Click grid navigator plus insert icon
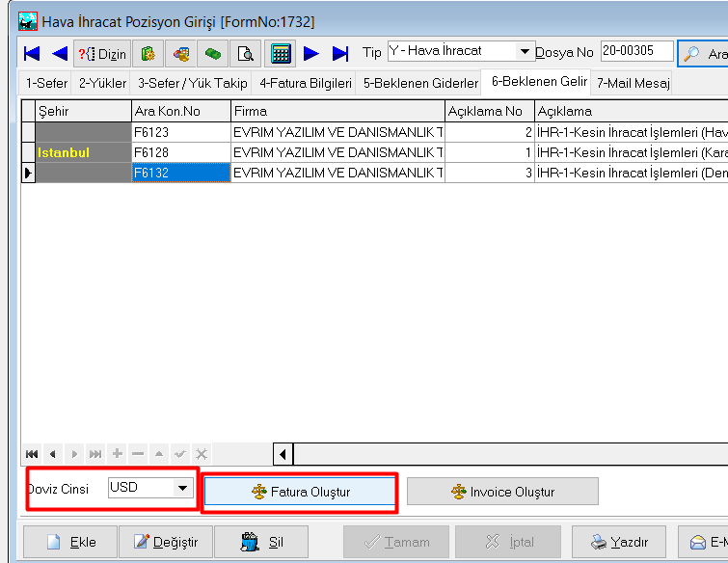 pyautogui.click(x=117, y=454)
